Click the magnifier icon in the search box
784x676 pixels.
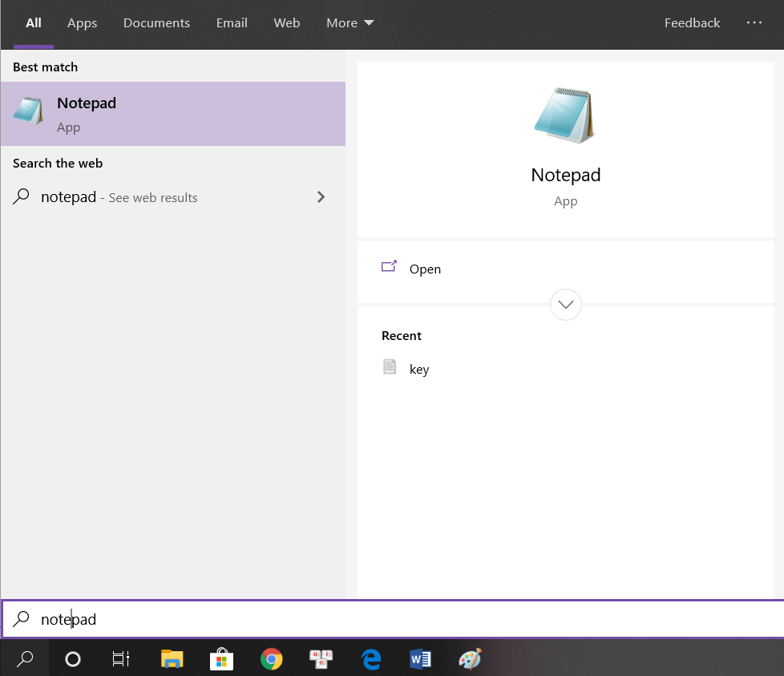coord(21,619)
